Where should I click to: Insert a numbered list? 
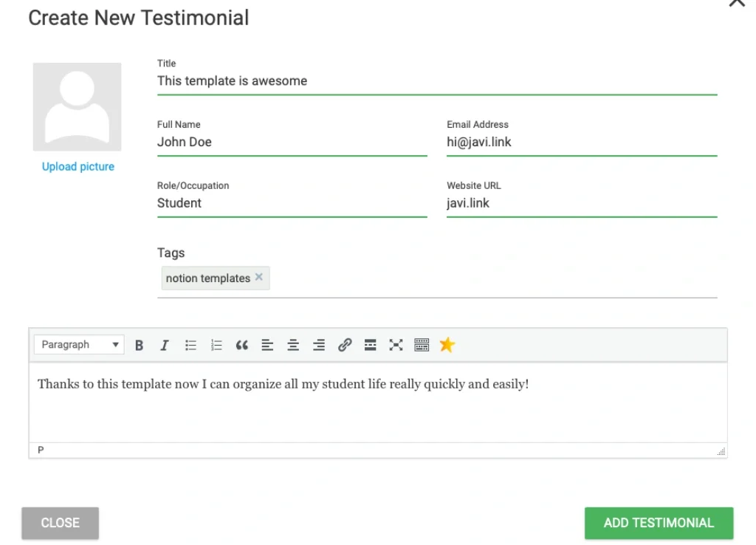(216, 344)
